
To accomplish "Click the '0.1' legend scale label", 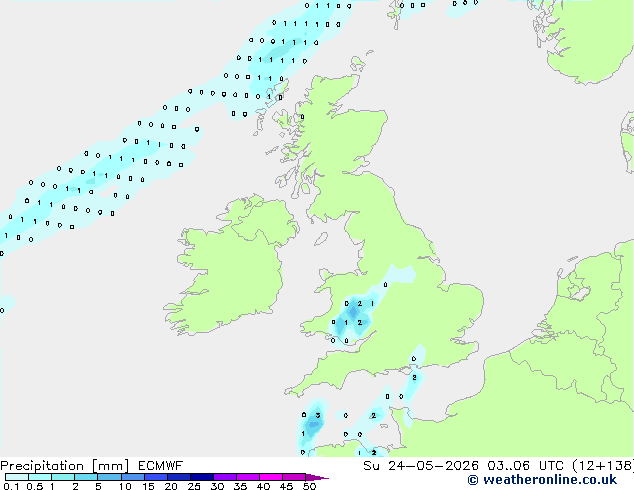I will click(x=11, y=486).
